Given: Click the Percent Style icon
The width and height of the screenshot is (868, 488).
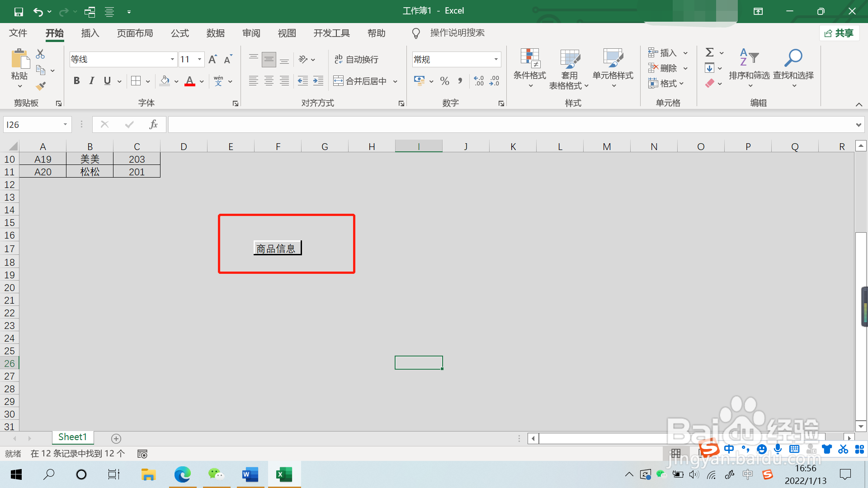Looking at the screenshot, I should (444, 81).
